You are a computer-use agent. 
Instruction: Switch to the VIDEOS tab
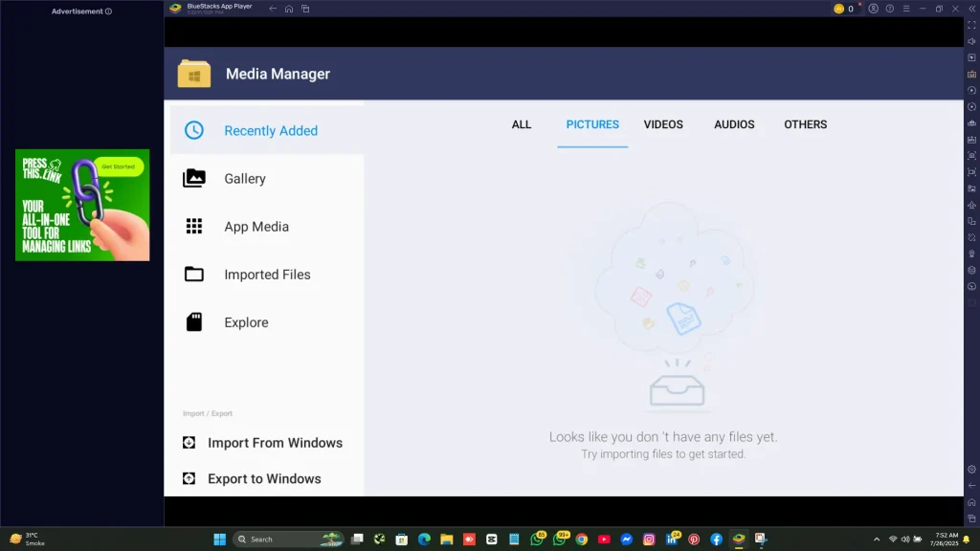click(663, 124)
